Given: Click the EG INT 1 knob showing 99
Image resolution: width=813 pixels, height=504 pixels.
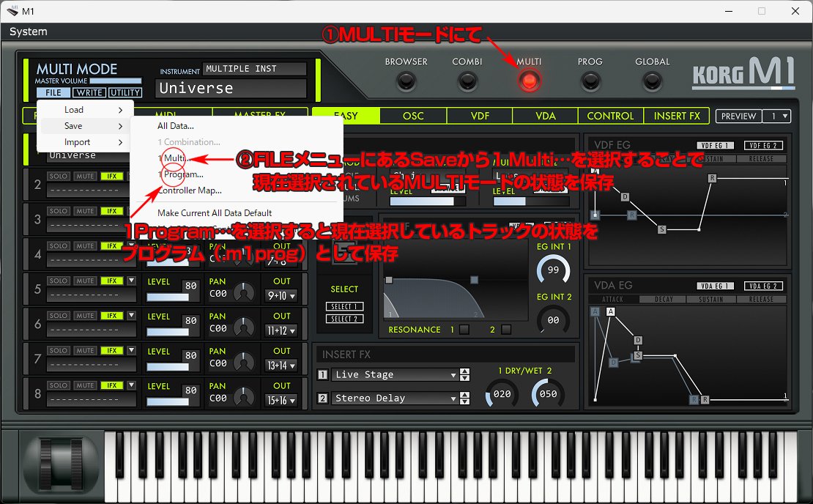Looking at the screenshot, I should coord(554,271).
